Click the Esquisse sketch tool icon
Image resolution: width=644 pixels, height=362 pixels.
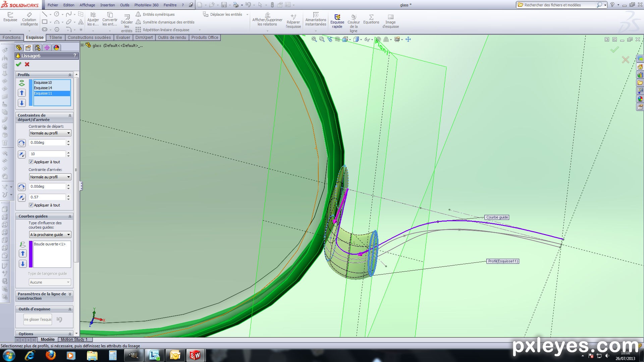coord(10,17)
